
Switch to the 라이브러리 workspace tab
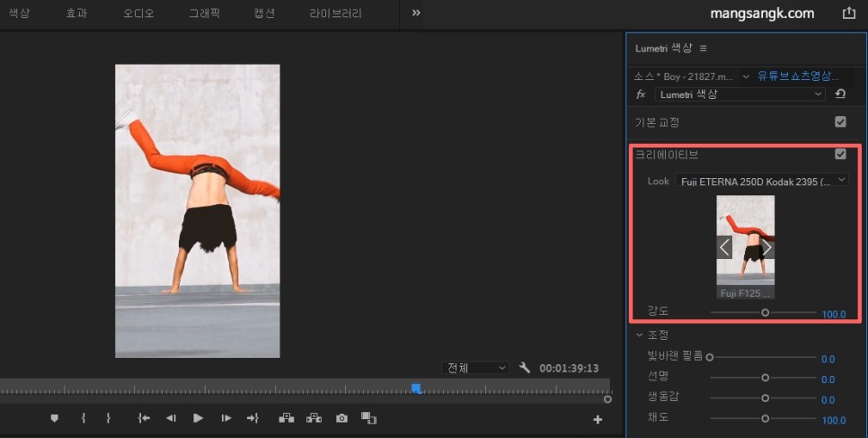[x=335, y=13]
